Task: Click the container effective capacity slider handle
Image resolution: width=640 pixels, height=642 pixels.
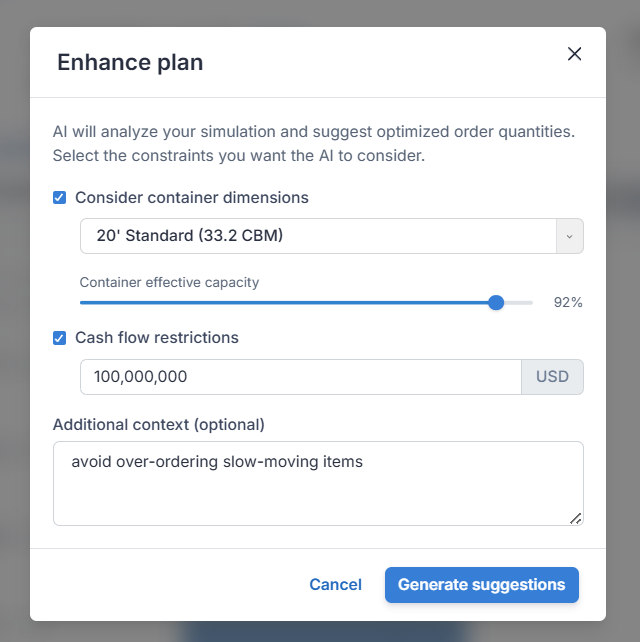Action: point(496,303)
